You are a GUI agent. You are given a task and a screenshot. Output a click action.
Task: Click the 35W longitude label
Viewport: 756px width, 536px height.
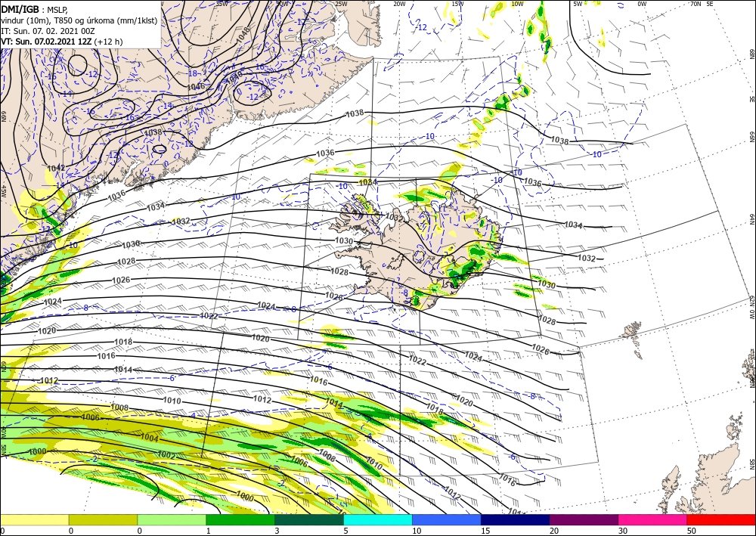222,3
